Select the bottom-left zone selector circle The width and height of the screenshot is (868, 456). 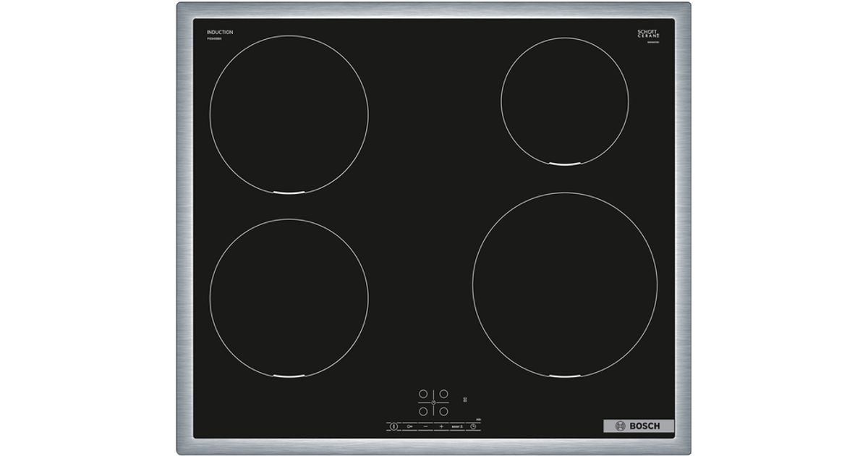click(423, 411)
